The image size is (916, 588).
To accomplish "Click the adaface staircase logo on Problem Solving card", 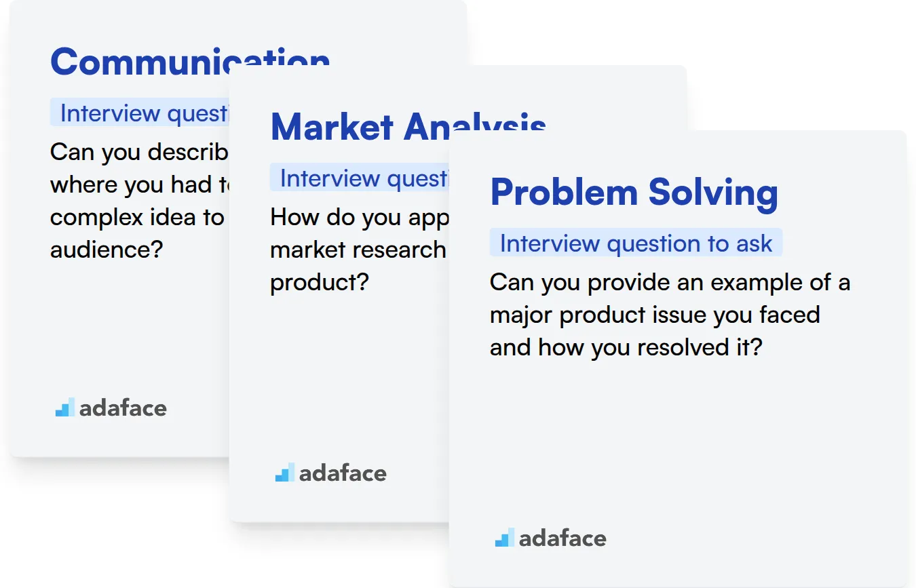I will tap(505, 538).
